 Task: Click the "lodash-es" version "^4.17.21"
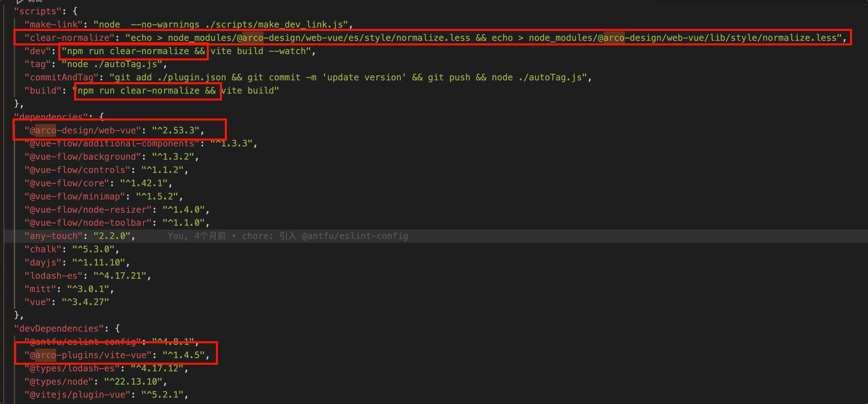tap(120, 276)
